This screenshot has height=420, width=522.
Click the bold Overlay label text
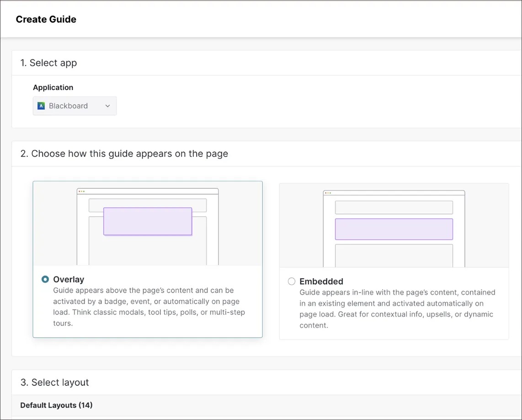coord(69,279)
